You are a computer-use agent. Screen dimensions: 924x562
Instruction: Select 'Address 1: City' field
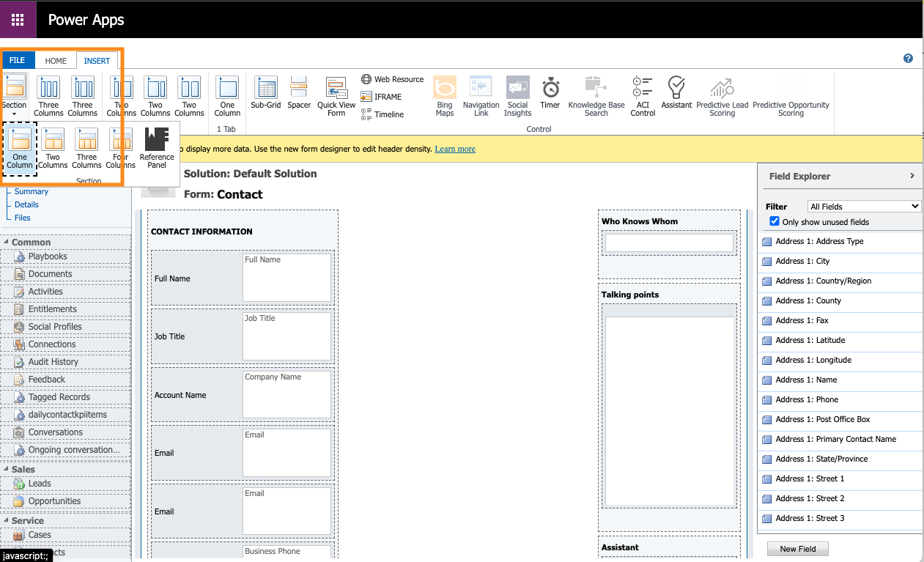point(840,261)
